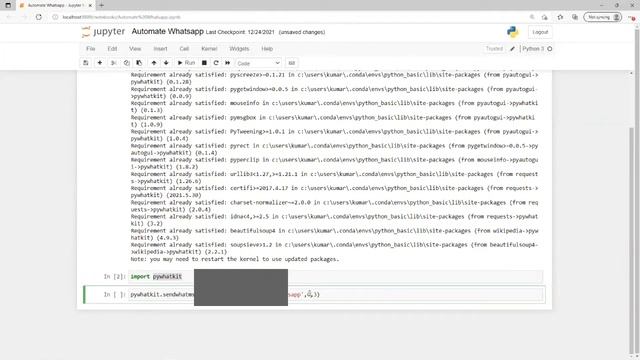640x360 pixels.
Task: Open the Kernel menu
Action: (x=209, y=49)
